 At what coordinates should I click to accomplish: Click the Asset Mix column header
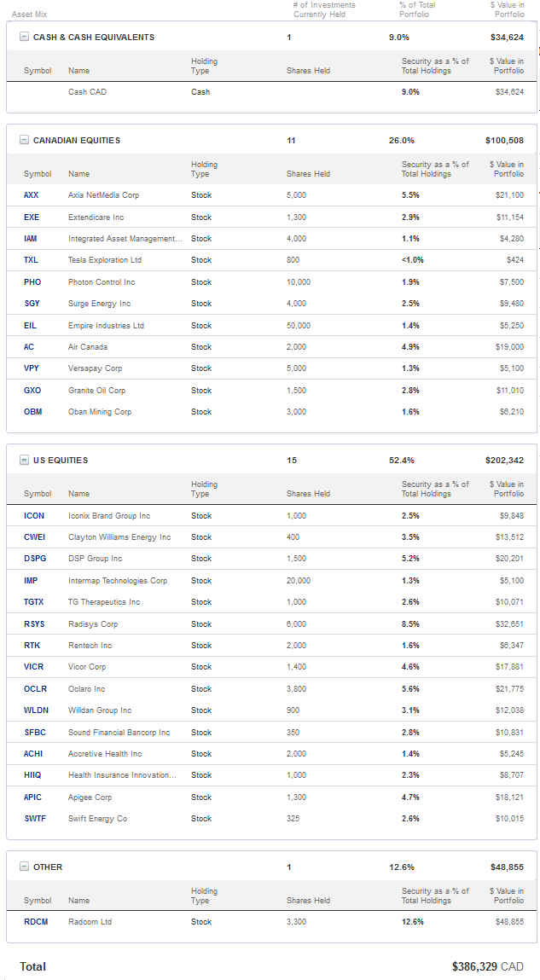pos(30,14)
